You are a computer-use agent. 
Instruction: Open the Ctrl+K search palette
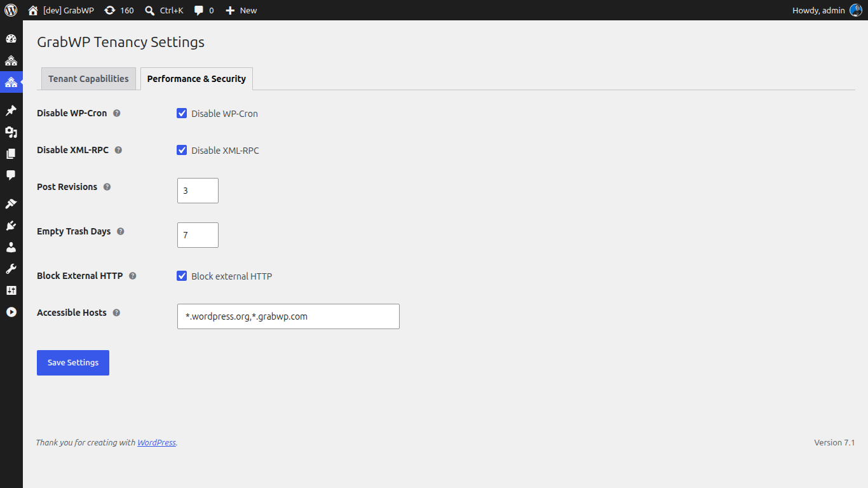(x=164, y=10)
